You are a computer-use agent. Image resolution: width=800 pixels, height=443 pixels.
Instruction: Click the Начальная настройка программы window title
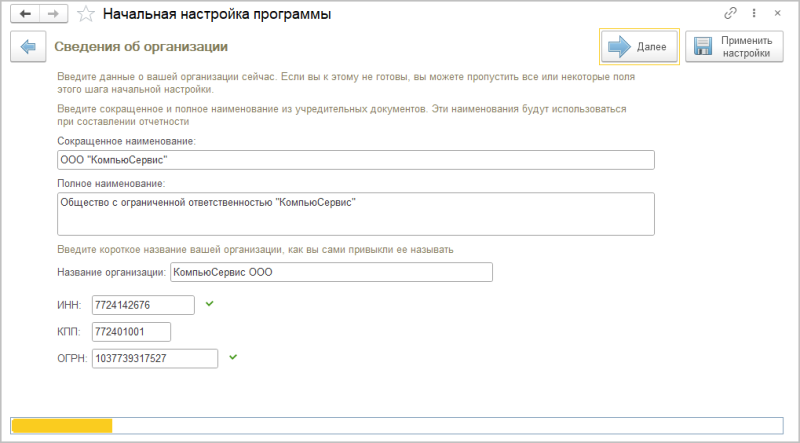pos(218,15)
